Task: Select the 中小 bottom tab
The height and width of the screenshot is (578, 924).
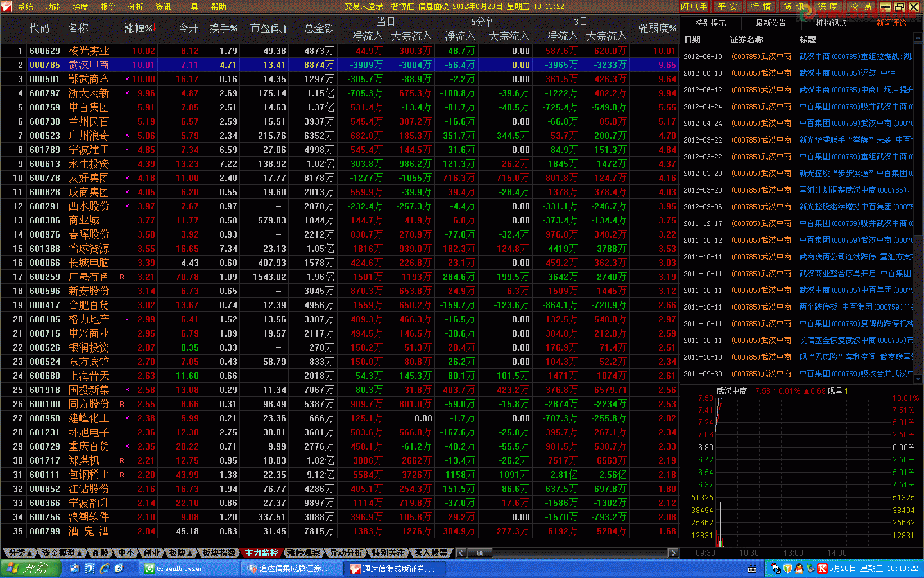Action: point(126,553)
